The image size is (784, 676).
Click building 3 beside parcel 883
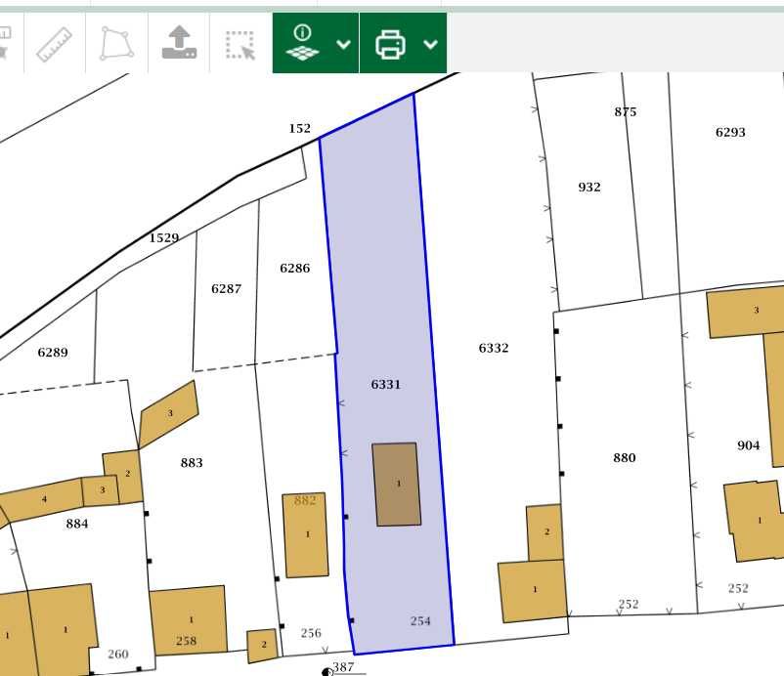pyautogui.click(x=168, y=414)
